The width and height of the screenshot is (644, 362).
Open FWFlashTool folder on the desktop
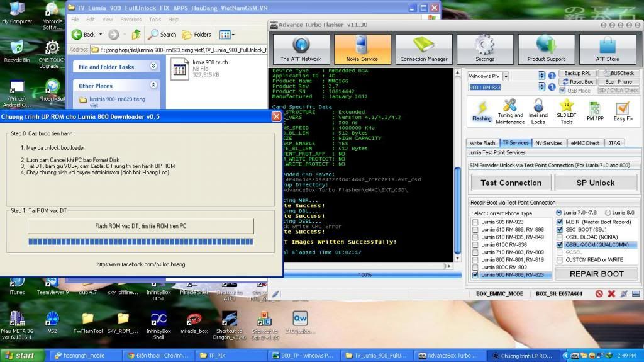88,323
